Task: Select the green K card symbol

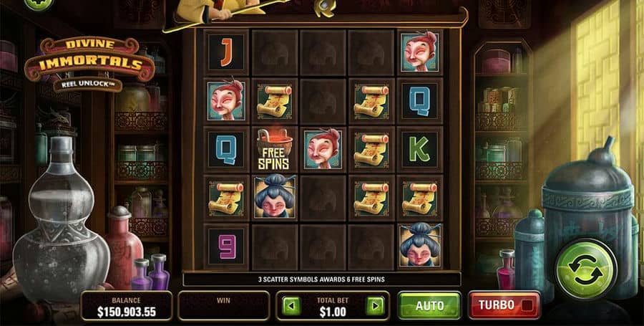Action: [x=420, y=150]
